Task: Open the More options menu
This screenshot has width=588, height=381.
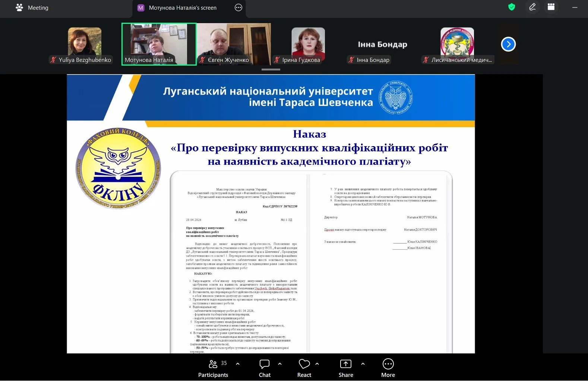Action: [388, 368]
